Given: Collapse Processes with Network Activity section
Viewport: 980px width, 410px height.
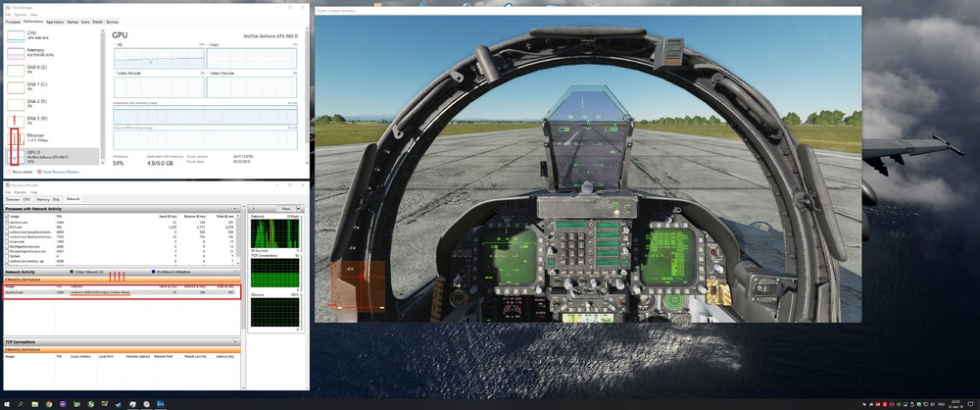Looking at the screenshot, I should click(235, 208).
